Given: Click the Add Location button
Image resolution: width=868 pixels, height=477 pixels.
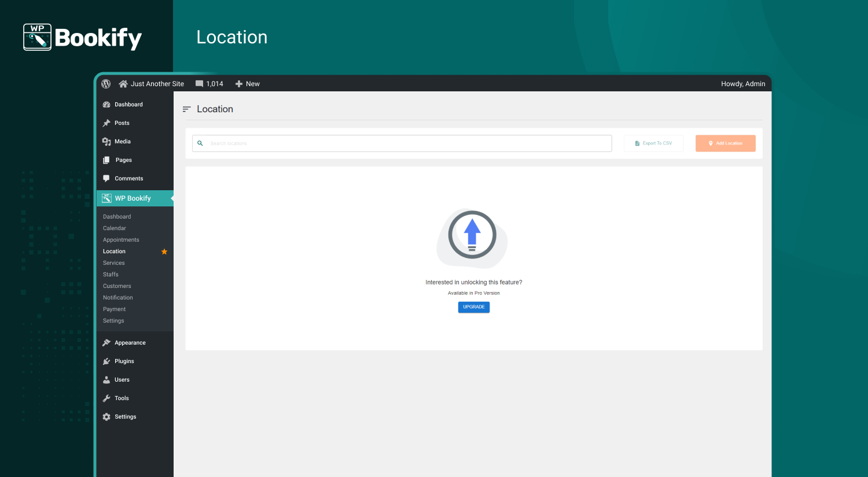Looking at the screenshot, I should pyautogui.click(x=725, y=143).
